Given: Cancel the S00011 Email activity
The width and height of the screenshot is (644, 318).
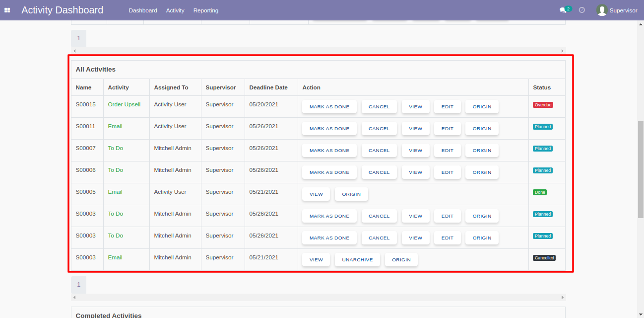Looking at the screenshot, I should (x=379, y=129).
